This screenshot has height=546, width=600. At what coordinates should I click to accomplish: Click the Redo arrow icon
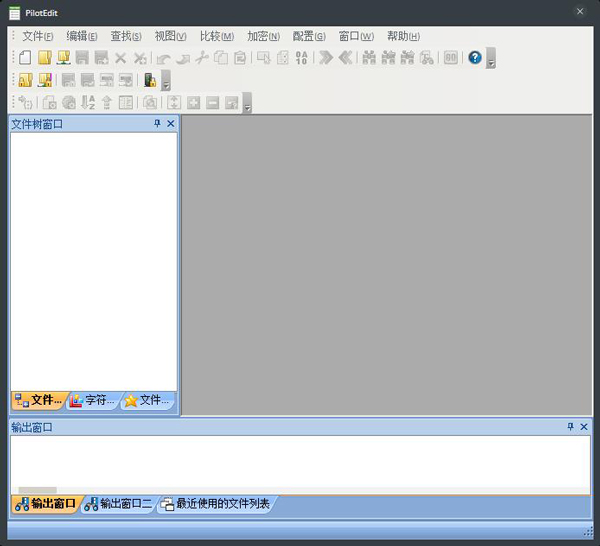click(x=183, y=59)
